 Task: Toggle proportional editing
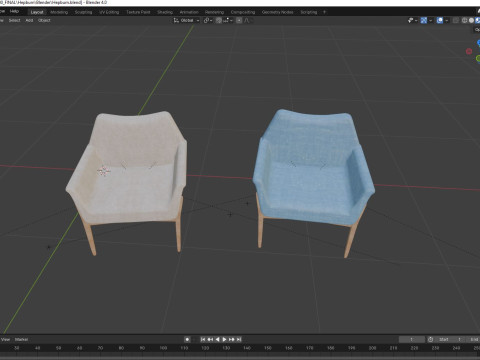click(x=239, y=20)
